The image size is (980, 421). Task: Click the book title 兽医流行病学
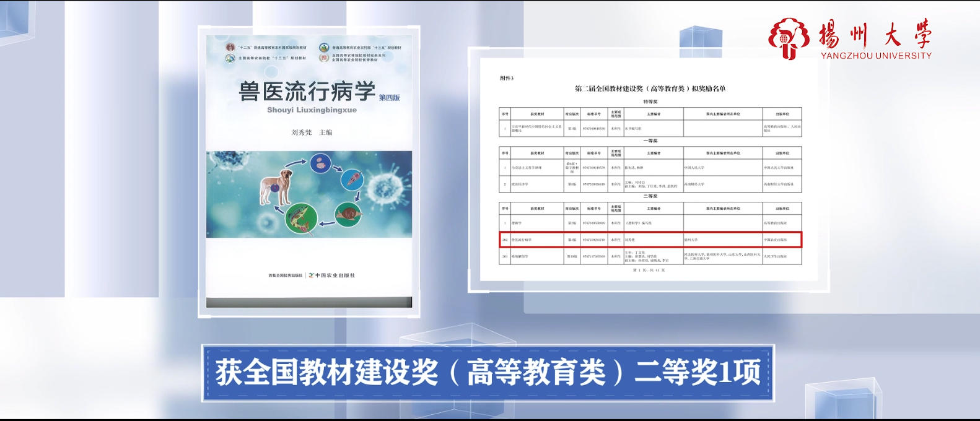pos(307,92)
